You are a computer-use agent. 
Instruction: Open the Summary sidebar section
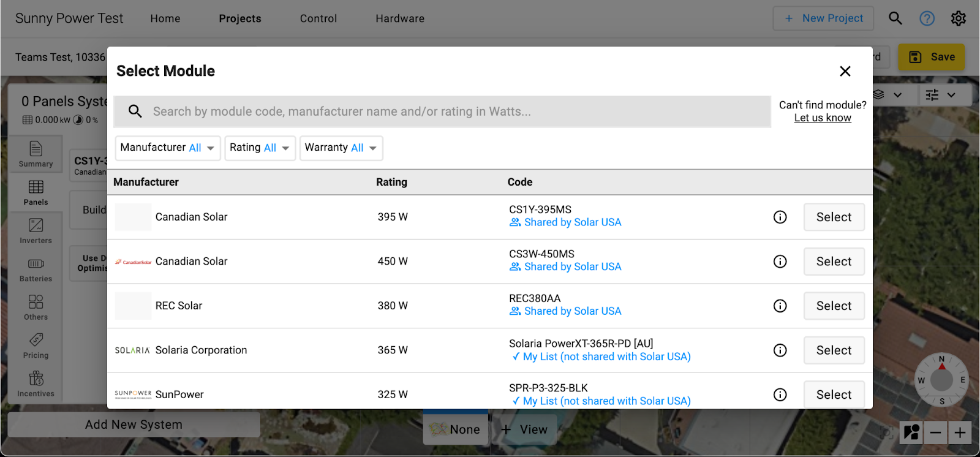coord(36,154)
